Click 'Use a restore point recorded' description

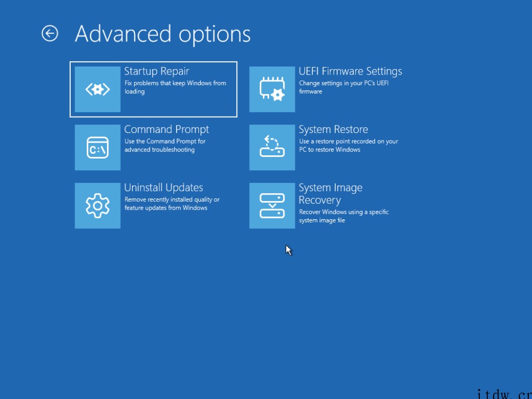[x=348, y=146]
